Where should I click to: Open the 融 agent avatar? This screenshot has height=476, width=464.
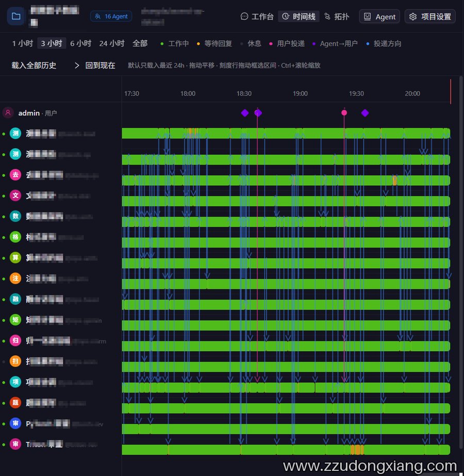[15, 299]
